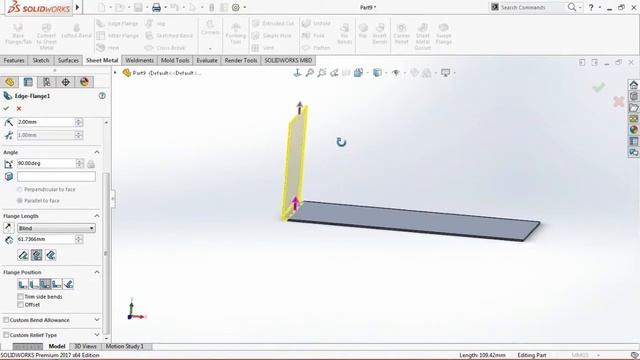
Task: Collapse the Flange Length section
Action: 97,216
